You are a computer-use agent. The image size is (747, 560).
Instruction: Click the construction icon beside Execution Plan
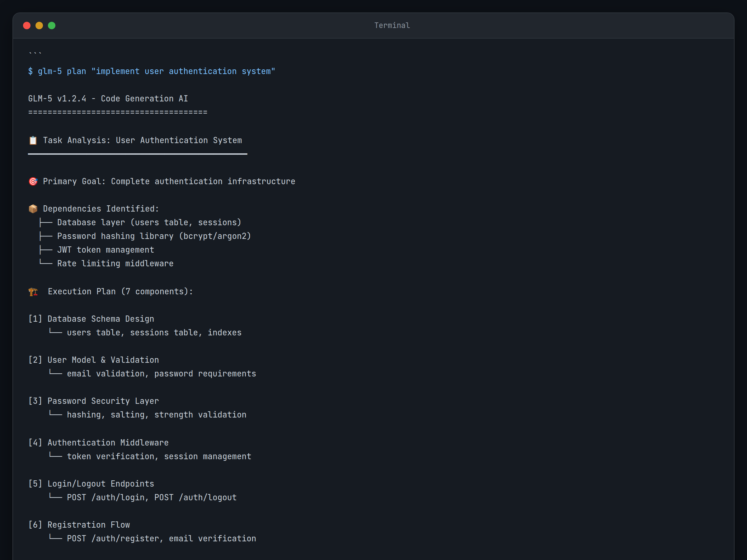tap(33, 291)
